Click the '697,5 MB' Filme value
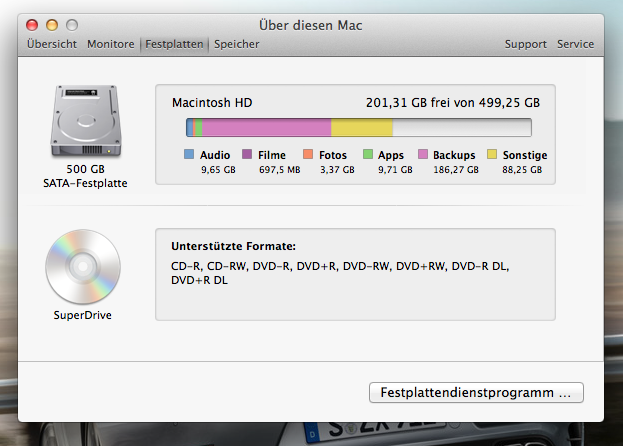 [280, 170]
